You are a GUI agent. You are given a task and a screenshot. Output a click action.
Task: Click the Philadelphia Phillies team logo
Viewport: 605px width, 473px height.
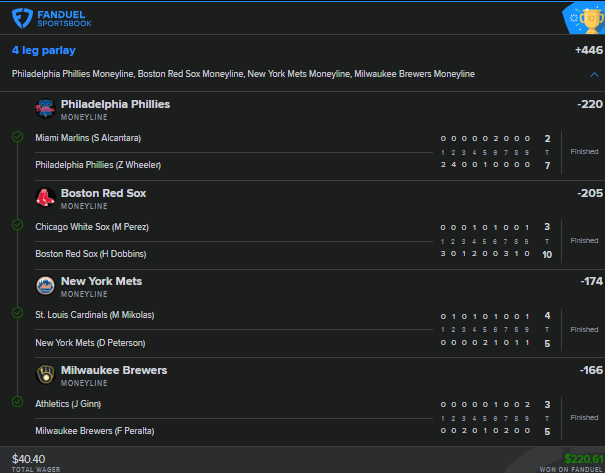[x=45, y=108]
